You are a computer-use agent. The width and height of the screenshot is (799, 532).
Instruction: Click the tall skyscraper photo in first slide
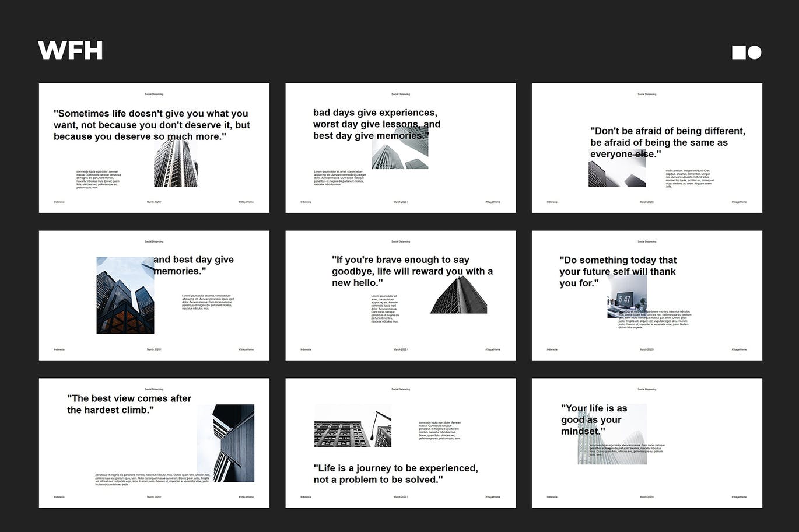tap(176, 164)
